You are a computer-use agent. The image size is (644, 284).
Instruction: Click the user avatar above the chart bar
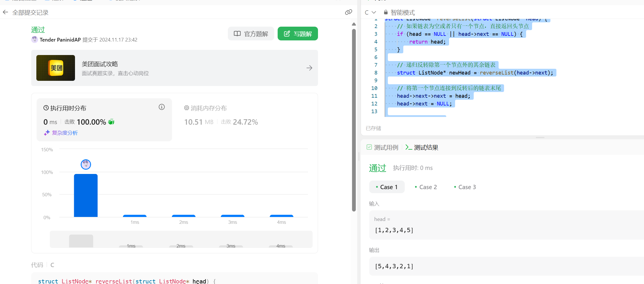[x=86, y=164]
